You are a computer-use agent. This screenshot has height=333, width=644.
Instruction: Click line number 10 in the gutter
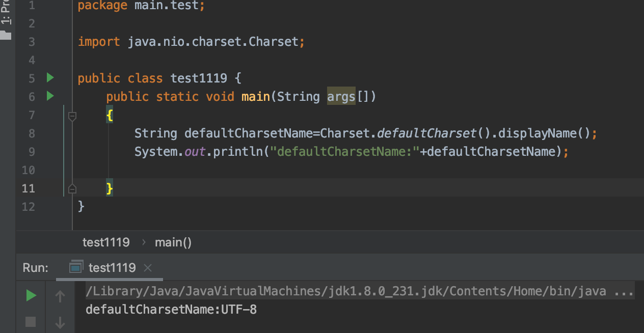[x=29, y=170]
